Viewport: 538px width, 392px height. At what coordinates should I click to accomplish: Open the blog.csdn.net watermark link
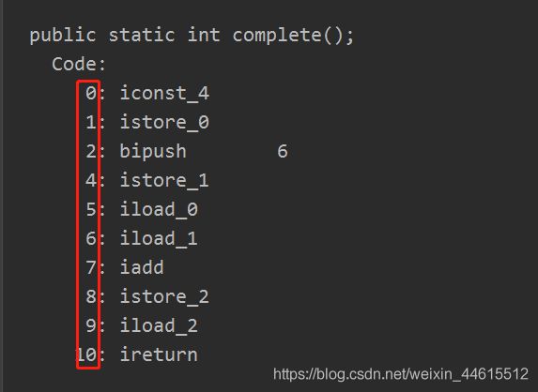401,374
